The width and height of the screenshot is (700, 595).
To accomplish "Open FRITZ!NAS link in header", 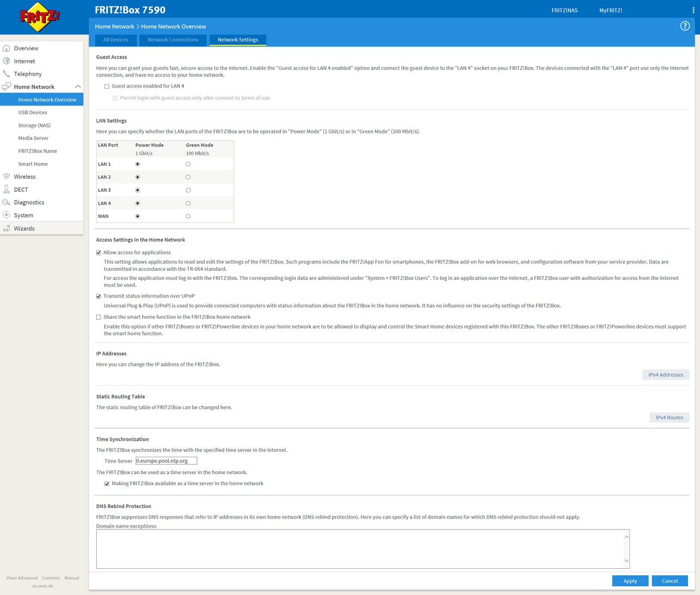I will [x=564, y=10].
